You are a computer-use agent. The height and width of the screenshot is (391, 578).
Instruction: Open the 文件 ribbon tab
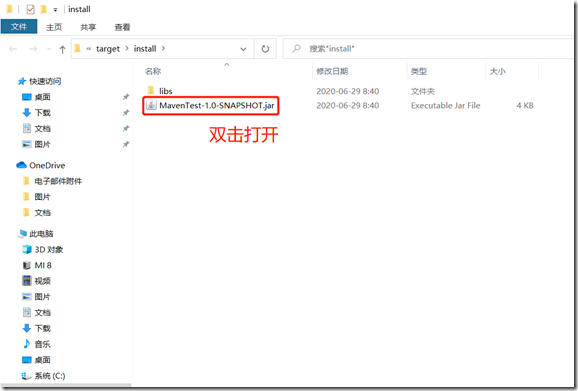click(19, 27)
